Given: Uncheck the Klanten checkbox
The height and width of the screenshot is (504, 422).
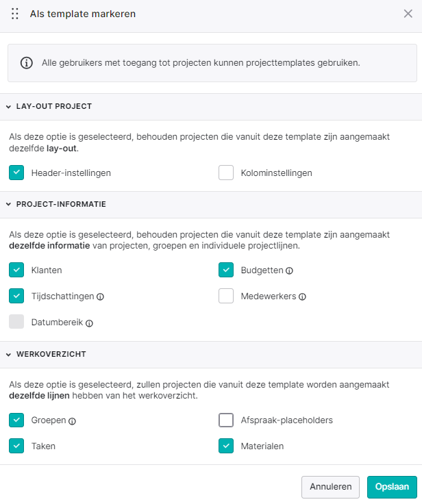Looking at the screenshot, I should tap(16, 270).
